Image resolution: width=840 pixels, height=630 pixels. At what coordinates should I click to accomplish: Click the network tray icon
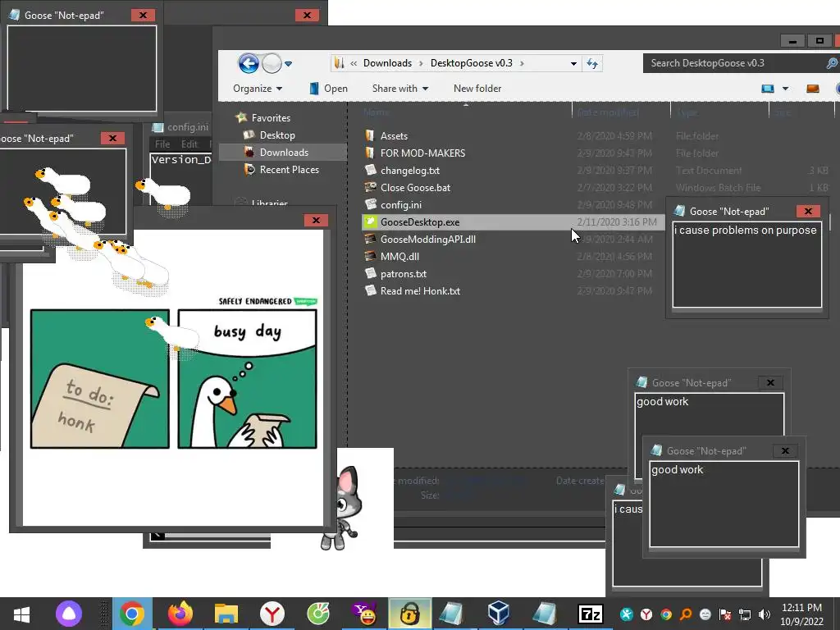[x=745, y=614]
